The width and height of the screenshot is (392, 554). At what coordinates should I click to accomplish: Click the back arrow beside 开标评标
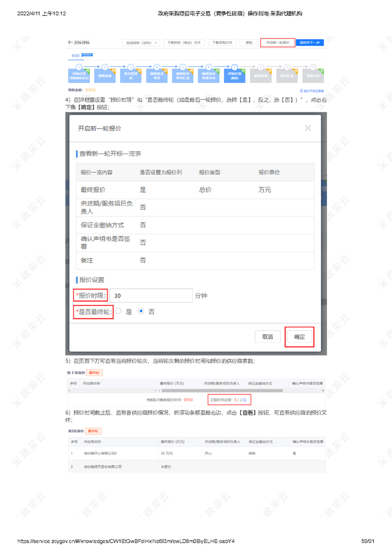click(70, 43)
